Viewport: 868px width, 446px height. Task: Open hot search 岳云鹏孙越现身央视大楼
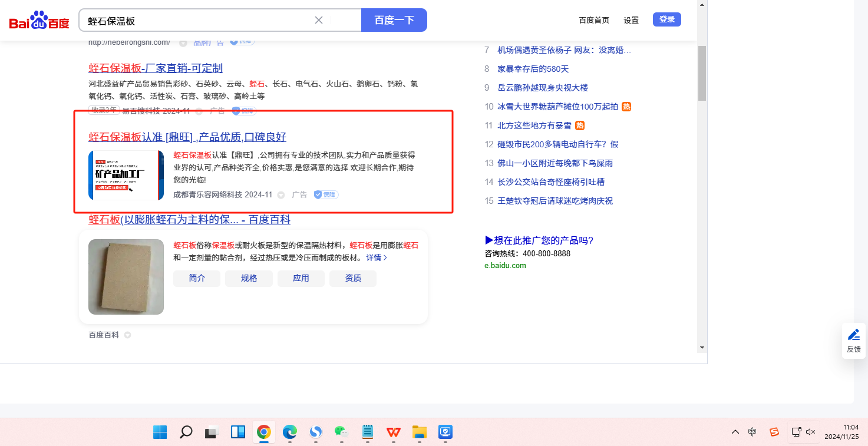(543, 88)
